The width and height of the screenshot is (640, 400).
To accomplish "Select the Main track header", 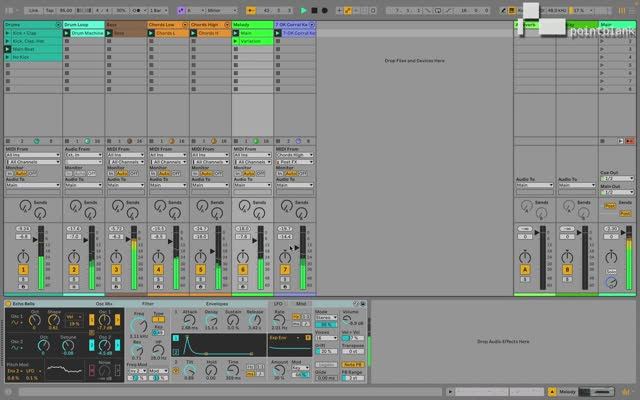I will pyautogui.click(x=617, y=25).
